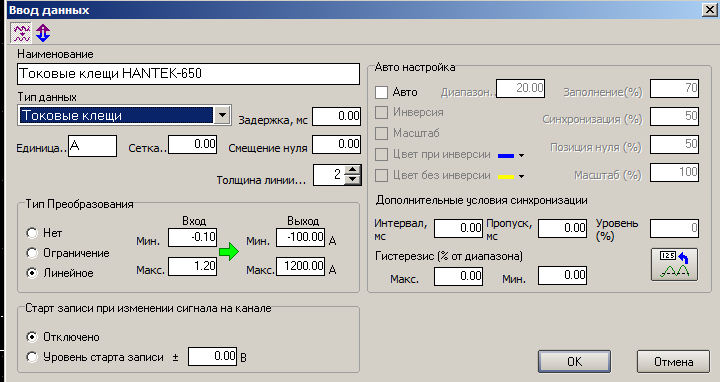Enable the Авто checkbox
720x382 pixels.
382,92
